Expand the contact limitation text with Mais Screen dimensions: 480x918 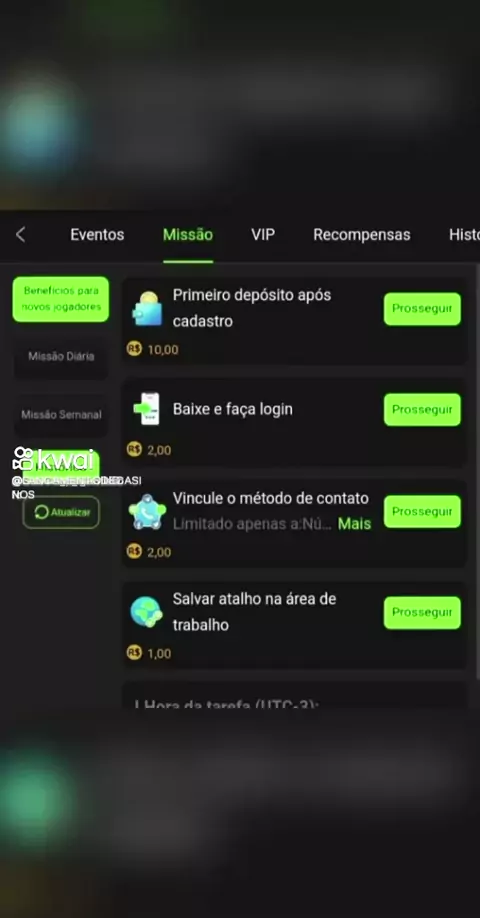(x=354, y=524)
